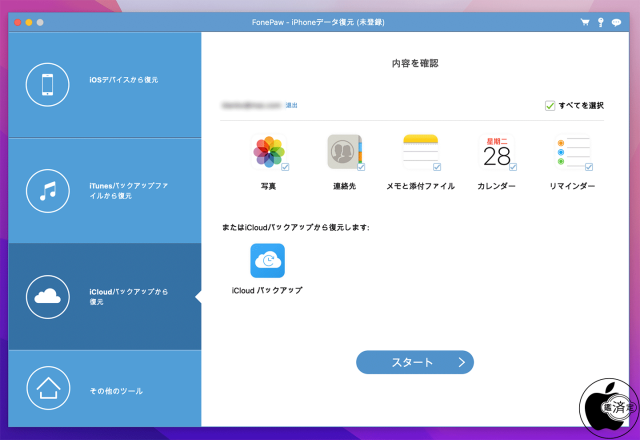
Task: Click the カレンダー label
Action: coord(496,186)
